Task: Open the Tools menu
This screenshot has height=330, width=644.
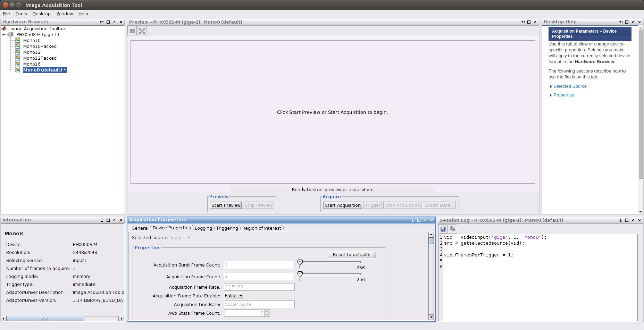Action: click(21, 14)
